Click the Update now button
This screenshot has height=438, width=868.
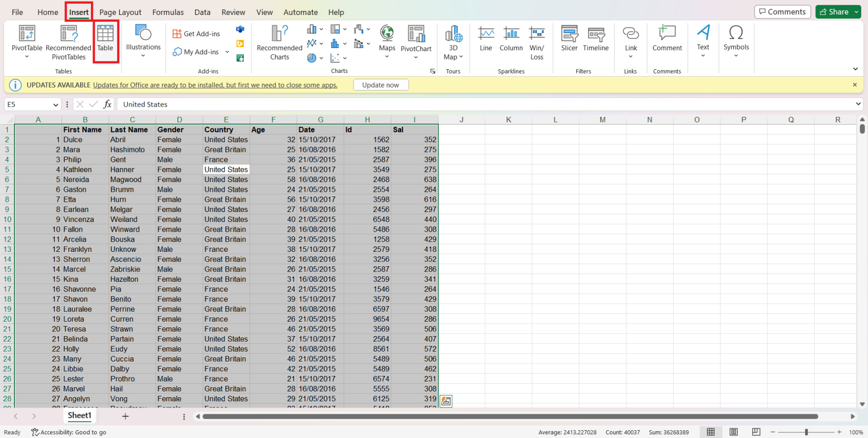pyautogui.click(x=381, y=85)
